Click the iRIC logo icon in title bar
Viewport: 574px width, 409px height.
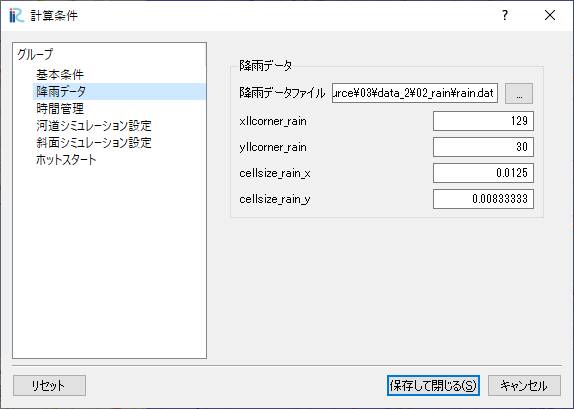[x=16, y=16]
